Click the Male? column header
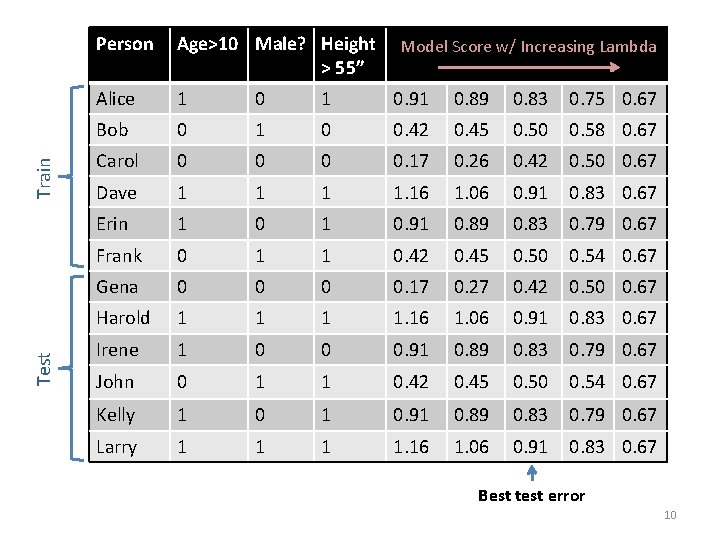Screen dimensions: 720x540 tap(282, 44)
